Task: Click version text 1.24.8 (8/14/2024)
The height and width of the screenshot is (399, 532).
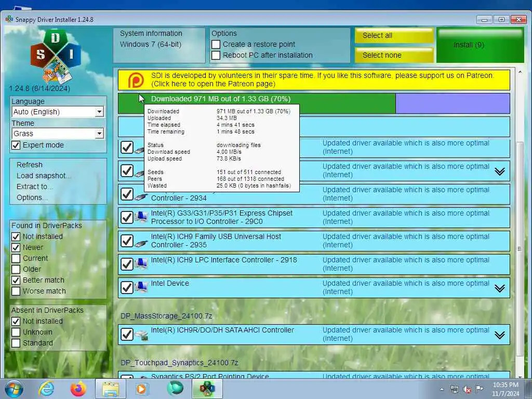Action: click(39, 88)
